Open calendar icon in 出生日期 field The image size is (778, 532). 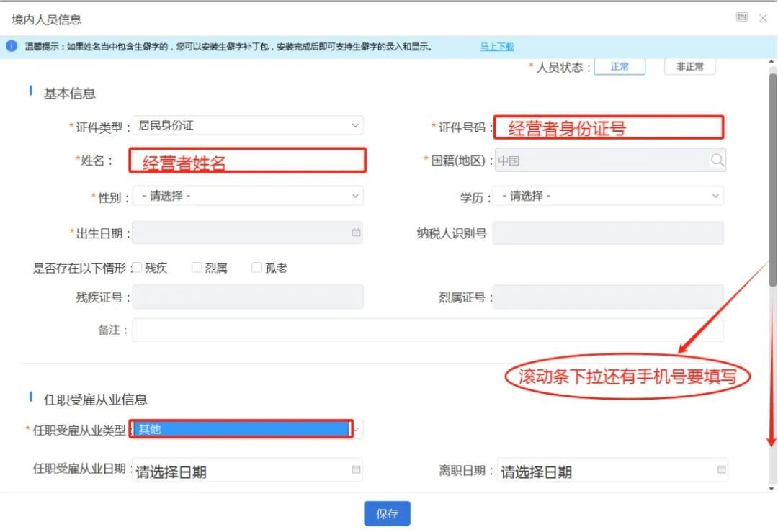[x=356, y=233]
